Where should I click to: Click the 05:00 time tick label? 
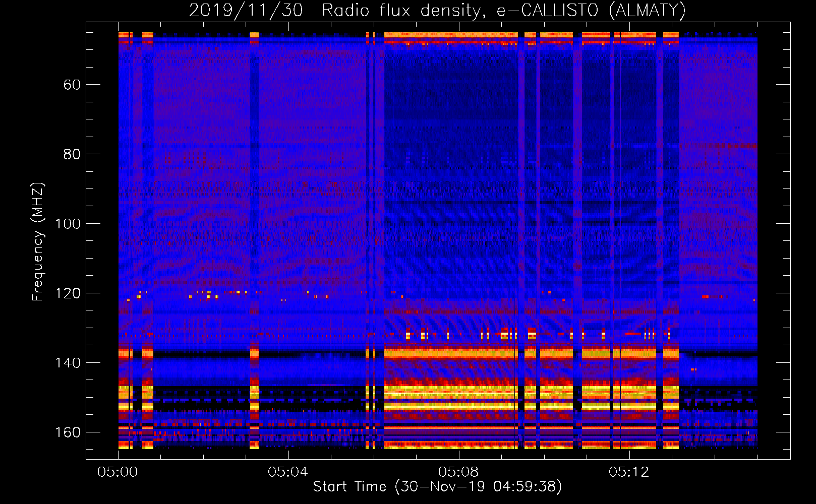[118, 472]
